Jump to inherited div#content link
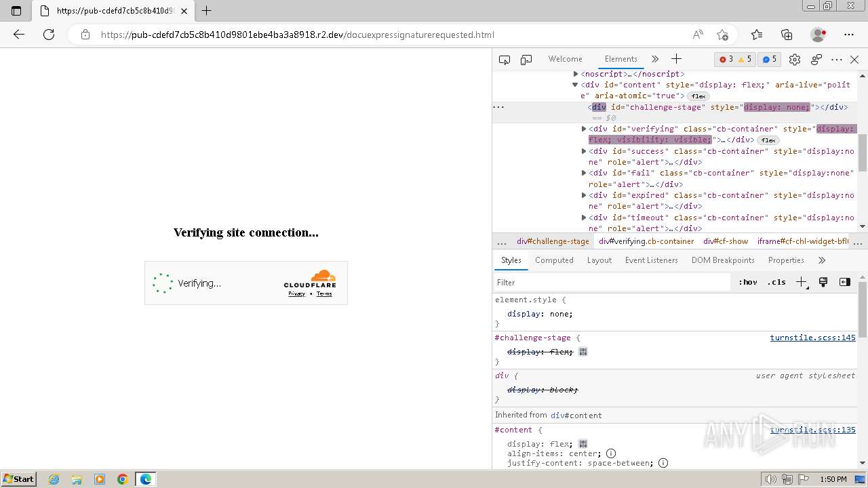868x488 pixels. (576, 415)
